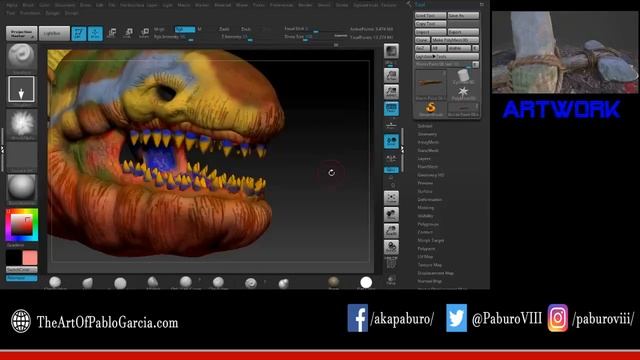640x360 pixels.
Task: Click Make PolyMesh3D button
Action: tap(455, 40)
